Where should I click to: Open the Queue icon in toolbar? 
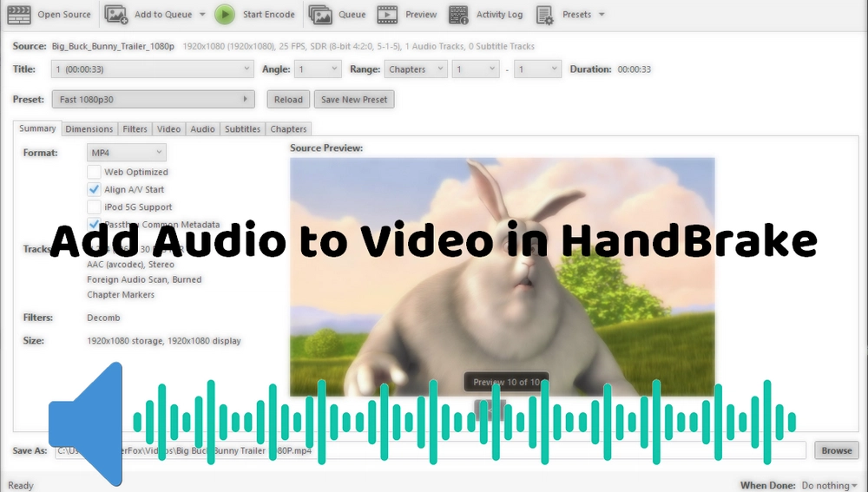[320, 14]
